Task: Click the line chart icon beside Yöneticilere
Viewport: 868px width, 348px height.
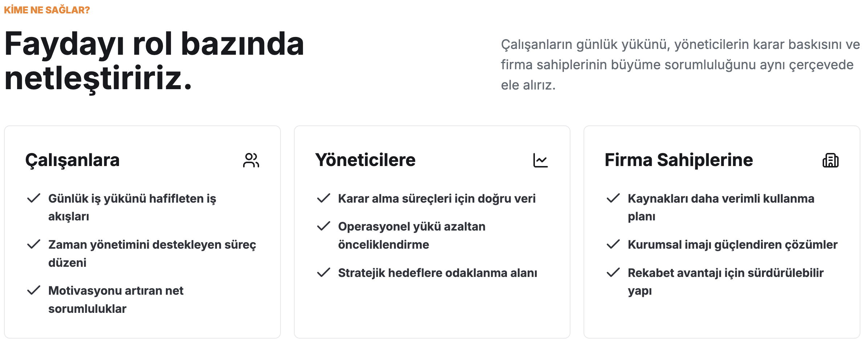Action: pos(541,160)
